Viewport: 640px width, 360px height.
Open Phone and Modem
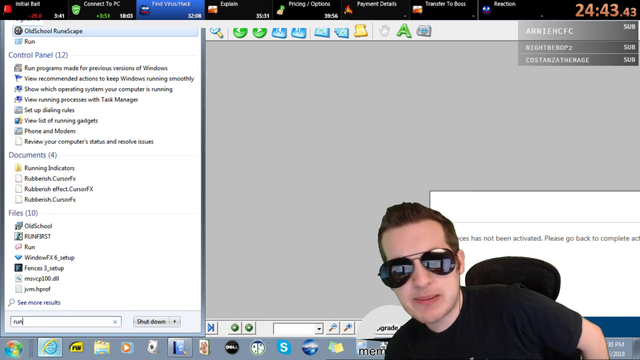point(49,131)
